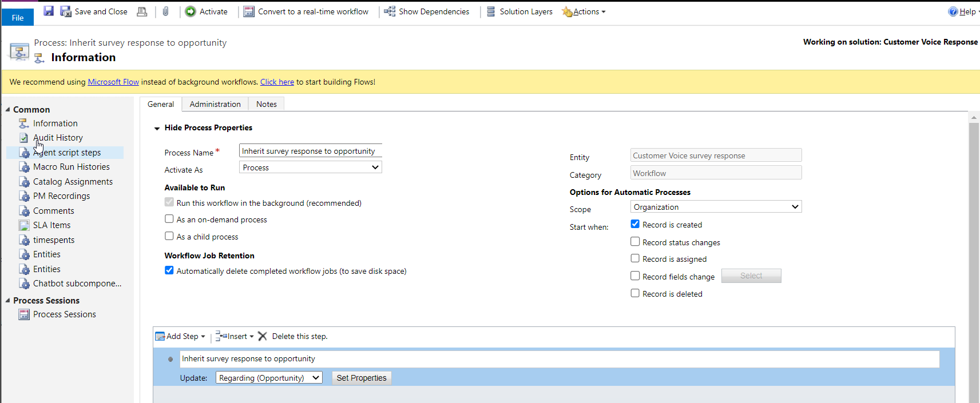The image size is (980, 403).
Task: Click the Macro Run Histories icon
Action: pos(24,167)
